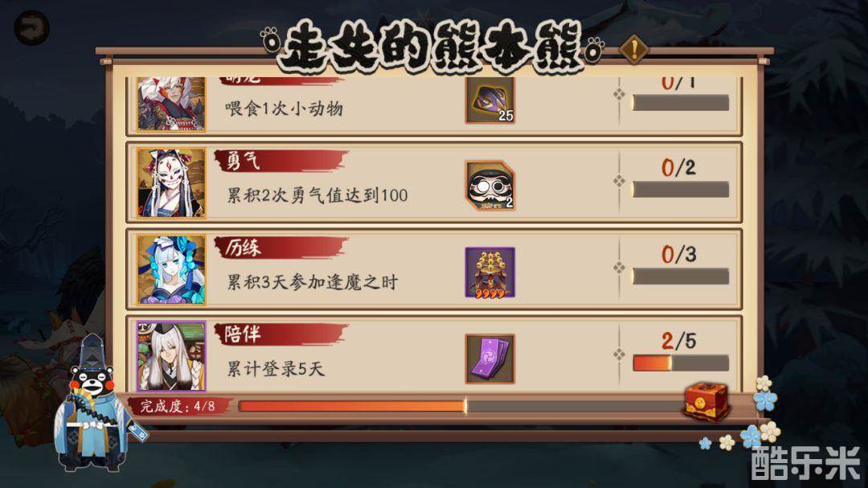Click the 2/5 login progress bar
Viewport: 868px width, 488px height.
tap(681, 363)
